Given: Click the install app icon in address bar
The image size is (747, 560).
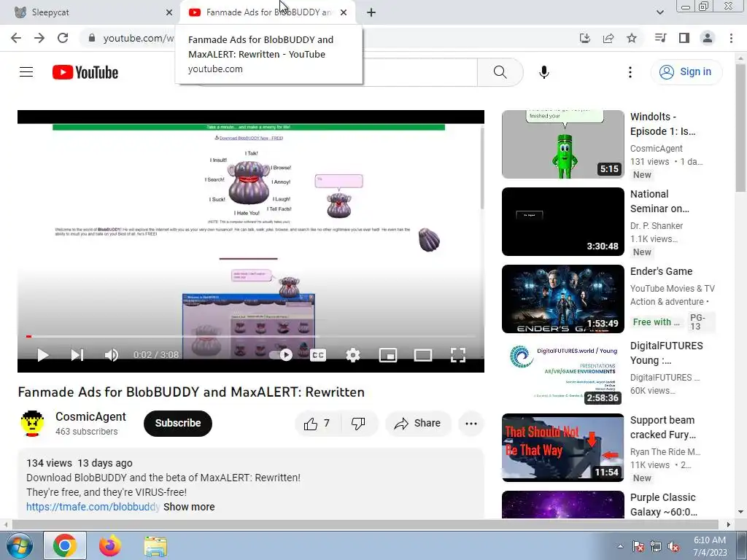Looking at the screenshot, I should pos(585,38).
